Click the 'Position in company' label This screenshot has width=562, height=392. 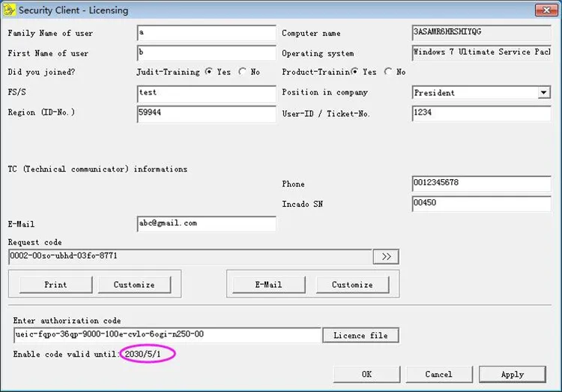(324, 92)
